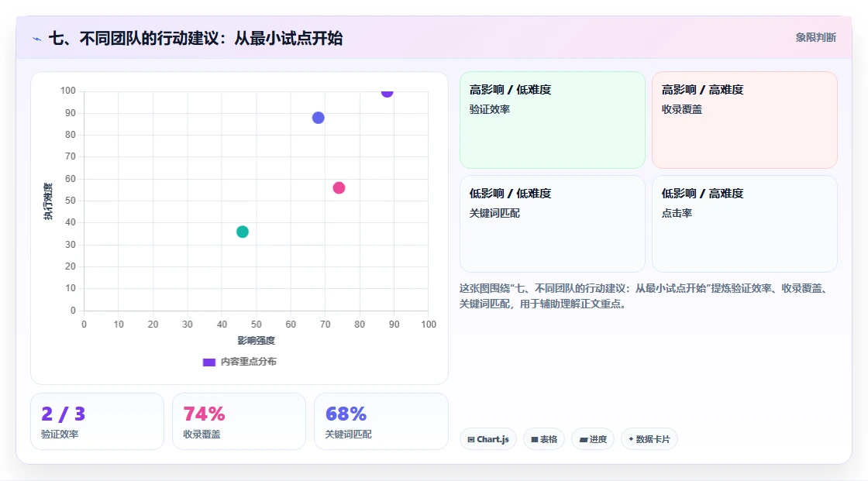The height and width of the screenshot is (481, 868).
Task: Click the 关键词匹配 text in quadrant card
Action: [495, 213]
